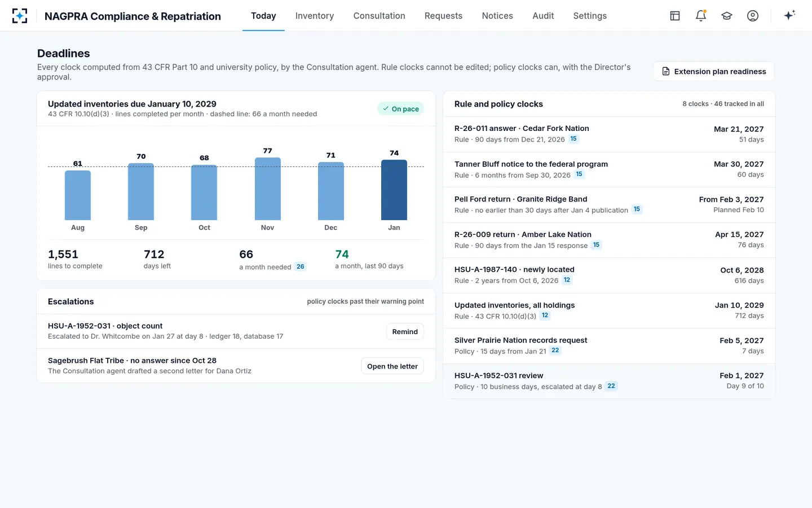Open the AI sparkle assistant icon
This screenshot has width=812, height=508.
pos(789,15)
